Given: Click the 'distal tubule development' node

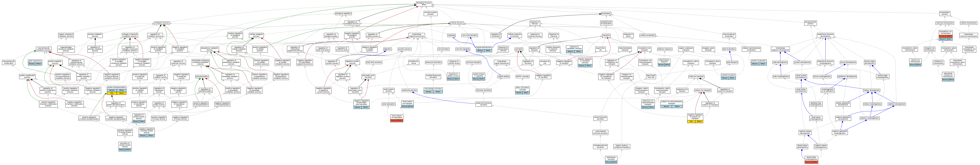Looking at the screenshot, I should [x=802, y=146].
